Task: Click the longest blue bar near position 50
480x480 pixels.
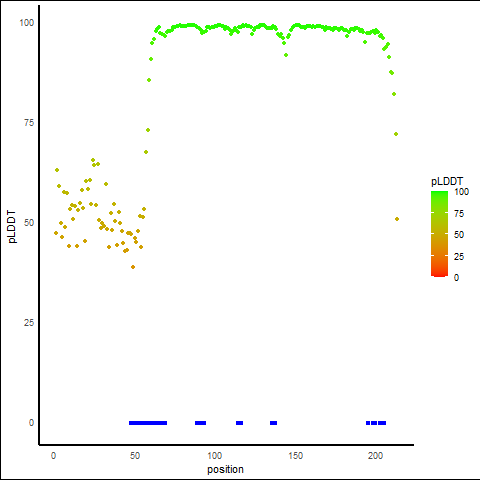Action: [148, 423]
